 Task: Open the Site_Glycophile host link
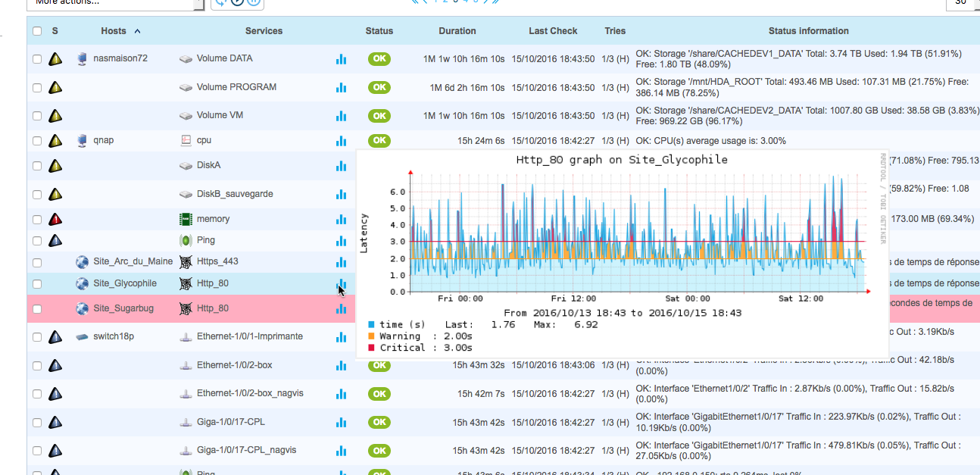pos(125,283)
